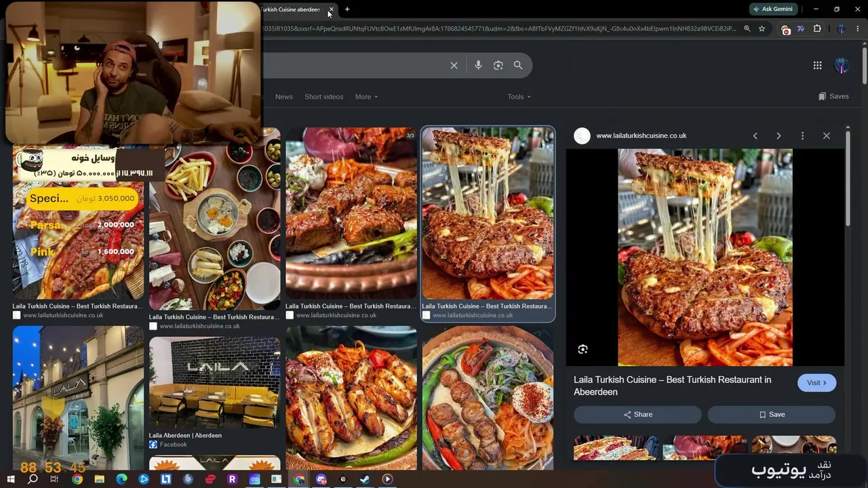
Task: Open the purple 7v extension icon
Action: pyautogui.click(x=801, y=29)
